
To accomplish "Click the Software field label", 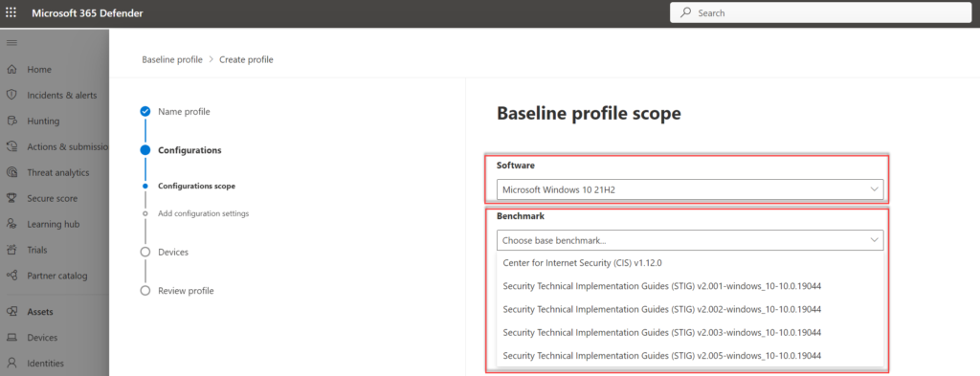I will [516, 166].
